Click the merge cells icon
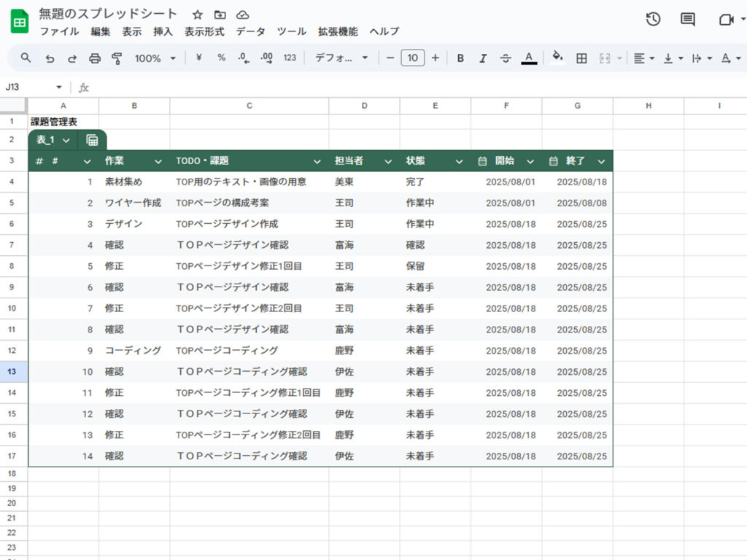The image size is (747, 560). tap(605, 58)
